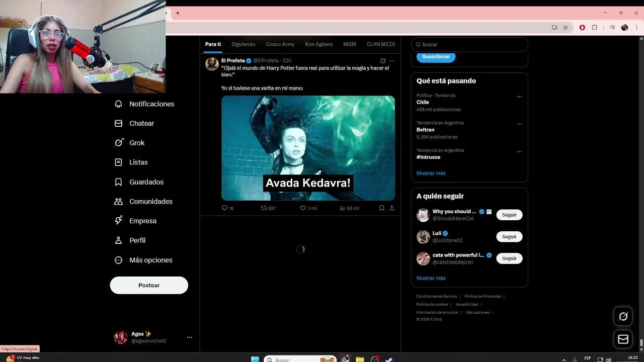Switch to Kun Agüero tab
This screenshot has width=644, height=362.
click(x=319, y=44)
